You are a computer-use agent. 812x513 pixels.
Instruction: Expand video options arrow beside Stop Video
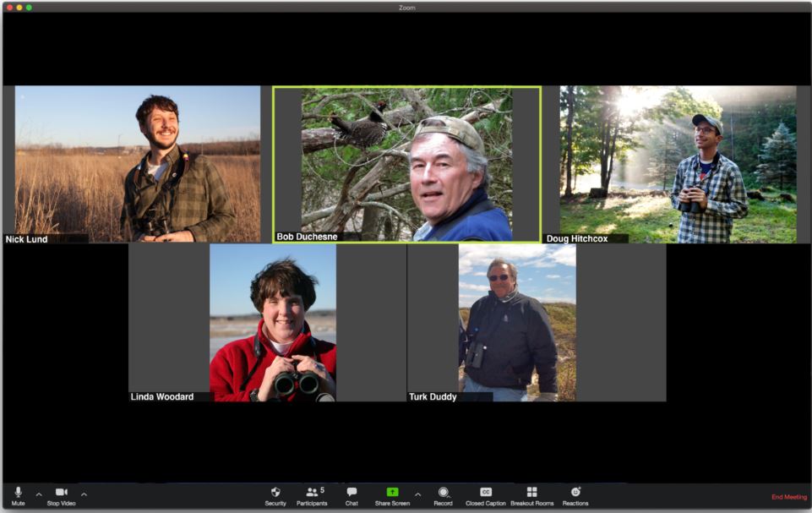coord(84,494)
